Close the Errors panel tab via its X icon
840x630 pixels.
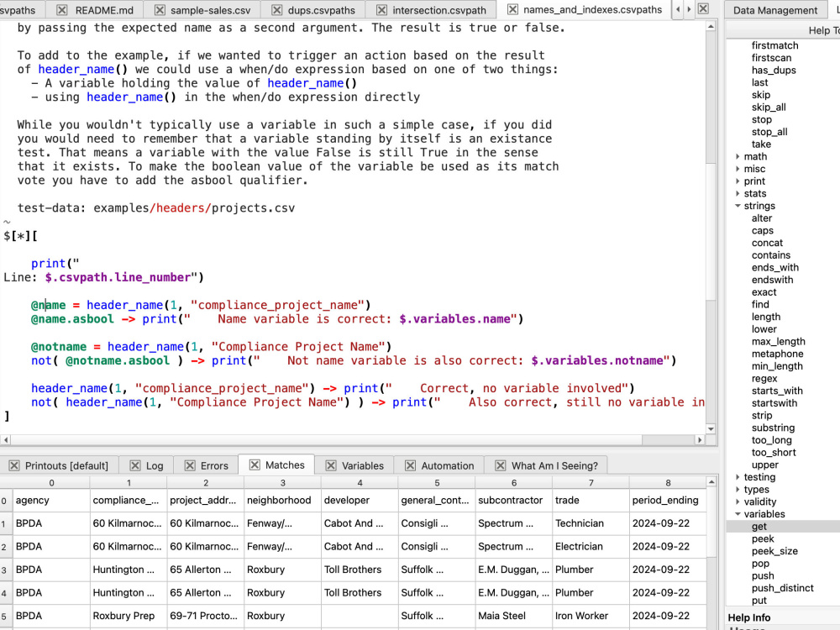point(190,465)
